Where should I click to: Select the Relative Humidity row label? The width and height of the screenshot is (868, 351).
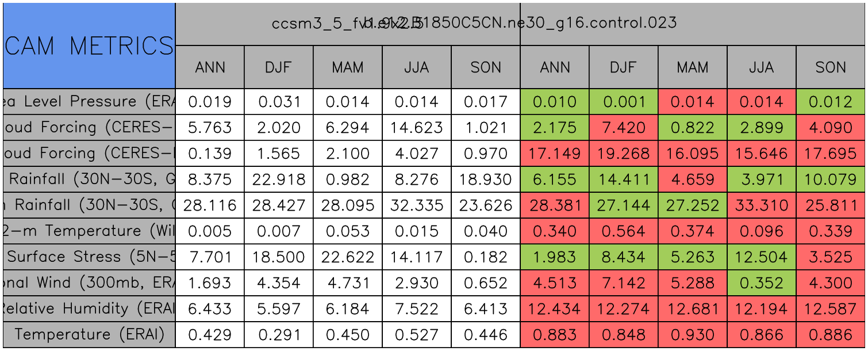point(89,308)
